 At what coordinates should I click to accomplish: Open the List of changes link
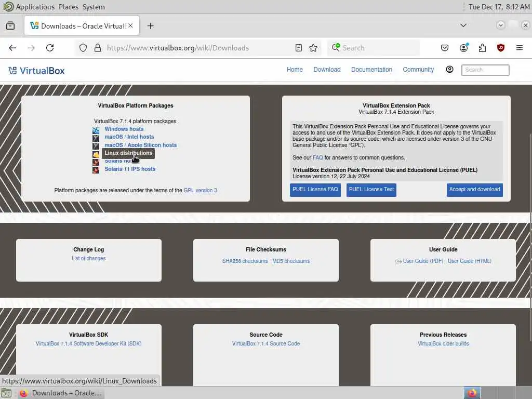click(88, 259)
